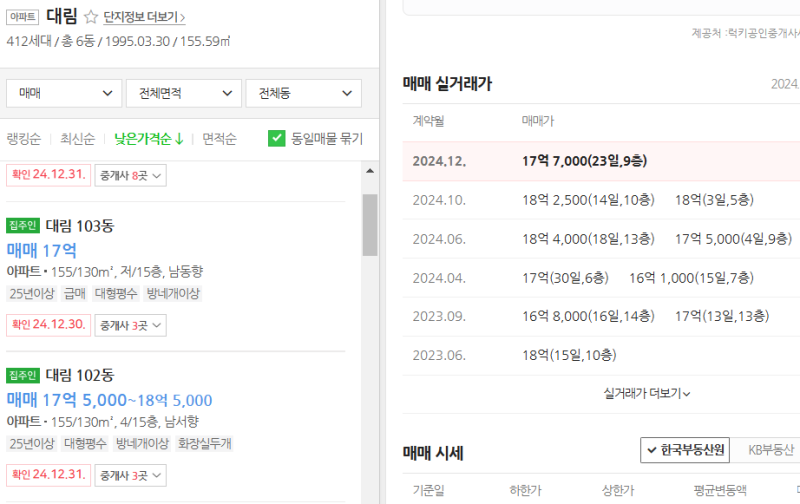Toggle the 동일매물 묶기 checkbox

[x=277, y=138]
